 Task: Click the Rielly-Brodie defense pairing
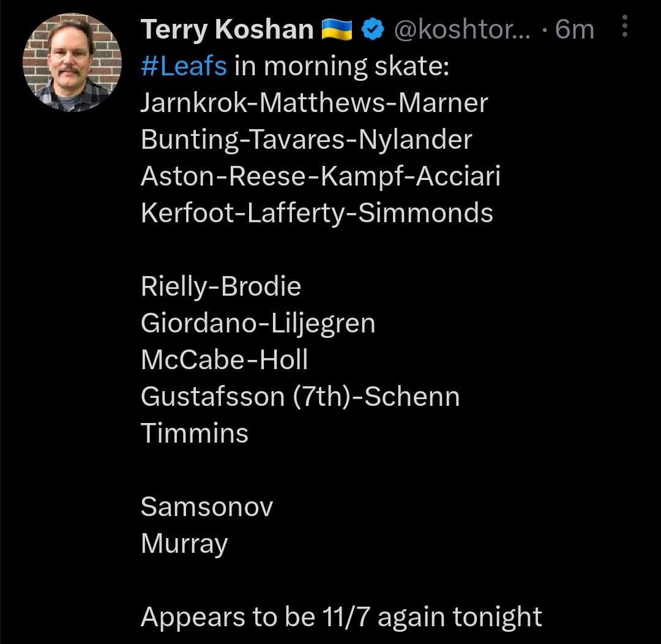click(x=220, y=286)
